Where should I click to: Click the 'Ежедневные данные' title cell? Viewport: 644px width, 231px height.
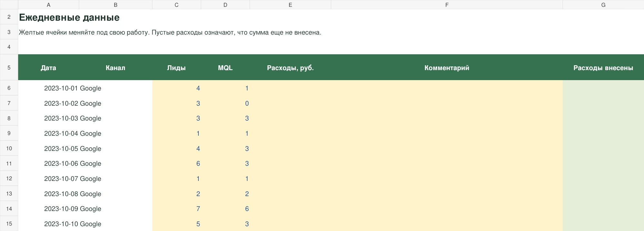tap(69, 17)
